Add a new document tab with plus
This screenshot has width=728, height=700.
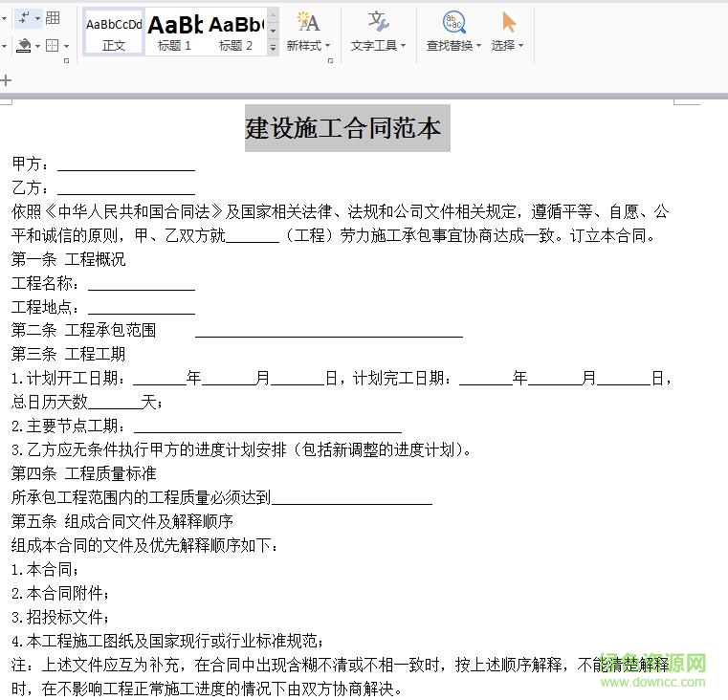point(6,81)
